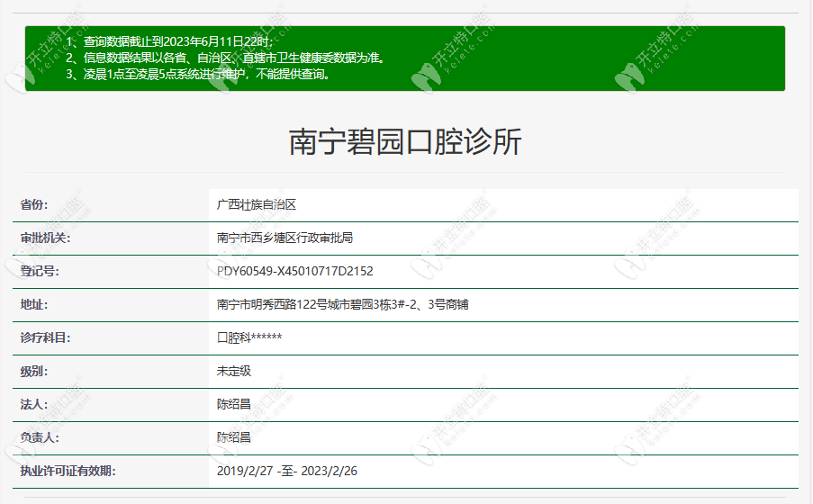Select the validity period 2019/2/27 -至- 2023/2/26

(x=286, y=471)
